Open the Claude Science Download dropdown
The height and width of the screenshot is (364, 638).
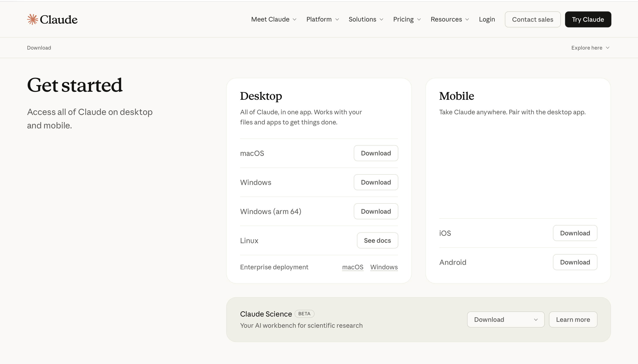point(506,320)
